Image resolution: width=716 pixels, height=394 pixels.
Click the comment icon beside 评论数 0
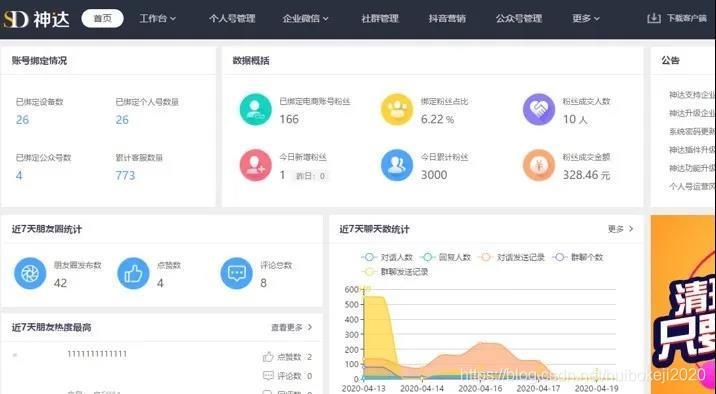[x=268, y=376]
